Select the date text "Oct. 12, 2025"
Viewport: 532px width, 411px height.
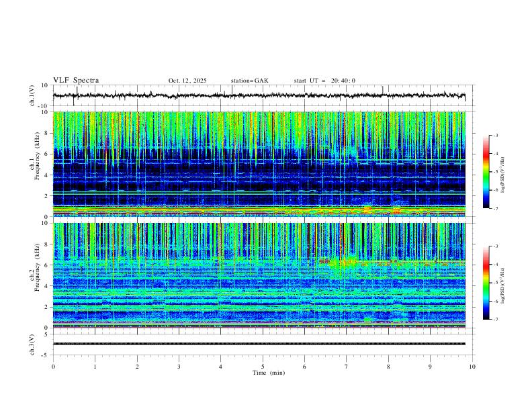(x=187, y=81)
